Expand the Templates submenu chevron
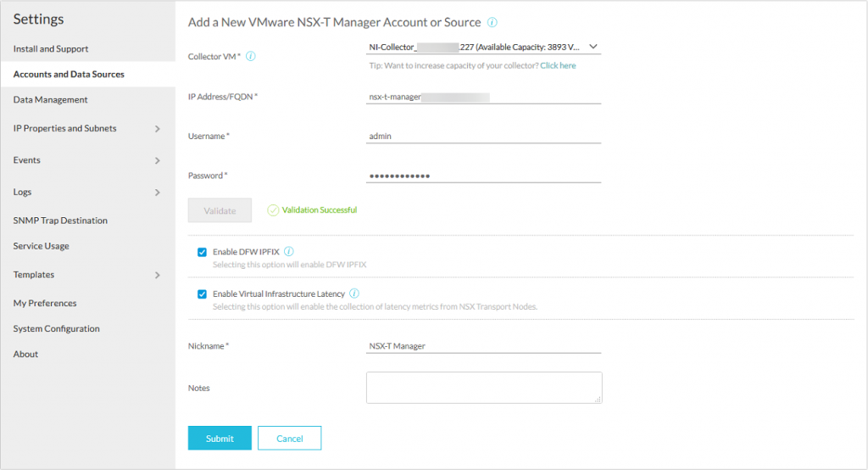Viewport: 868px width, 470px height. point(157,275)
